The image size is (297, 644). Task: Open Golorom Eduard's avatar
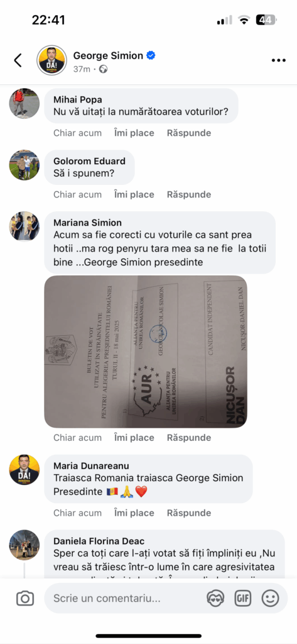tap(24, 165)
